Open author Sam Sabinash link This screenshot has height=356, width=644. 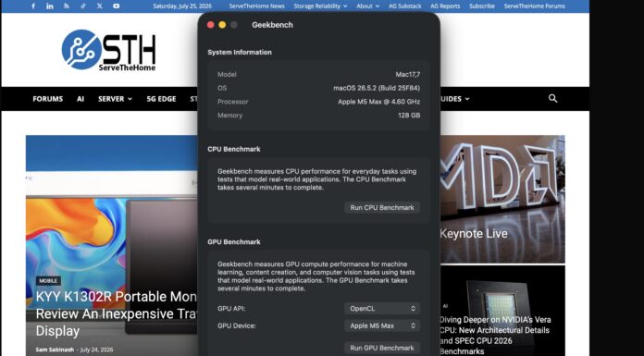coord(55,350)
